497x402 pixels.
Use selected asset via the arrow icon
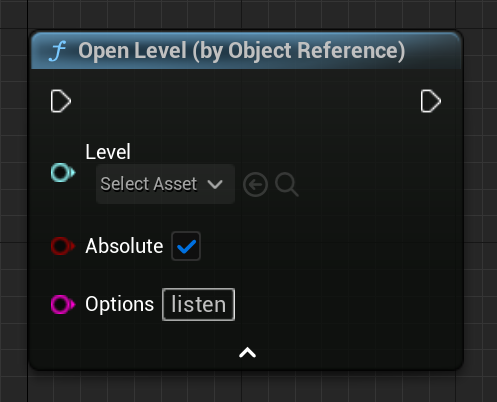click(255, 184)
